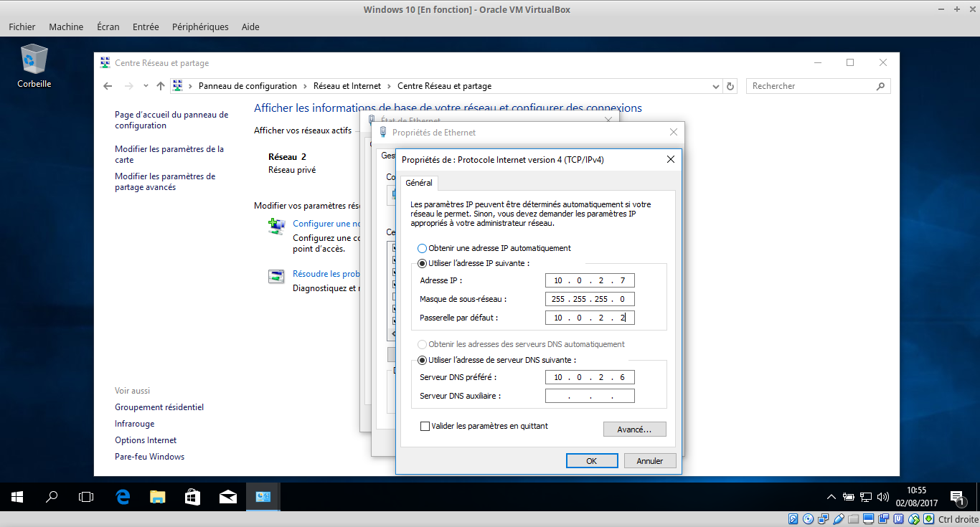Open the Avancé... settings button
The height and width of the screenshot is (527, 980).
pyautogui.click(x=635, y=429)
